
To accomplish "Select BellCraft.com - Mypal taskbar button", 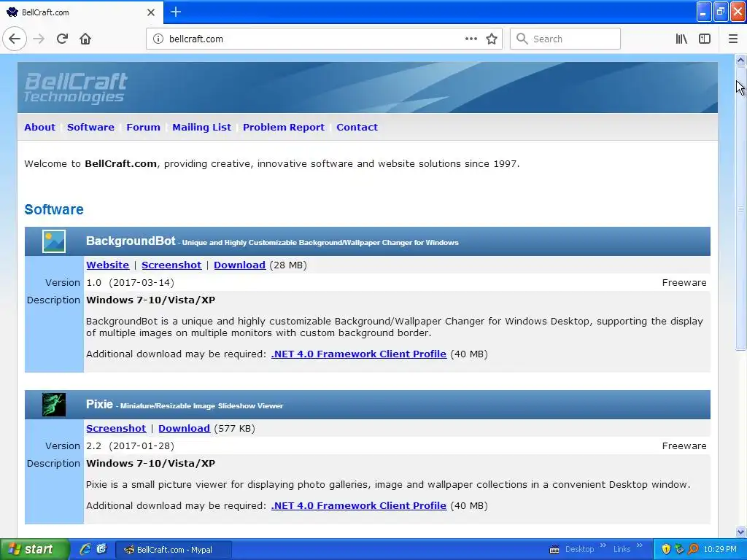I will click(x=174, y=550).
